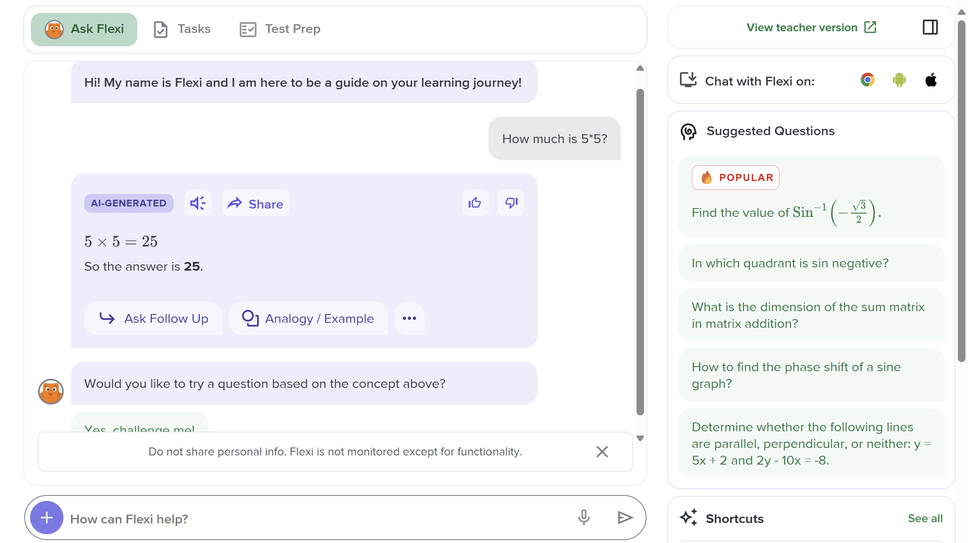Give the answer a thumbs up
980x543 pixels.
click(475, 203)
